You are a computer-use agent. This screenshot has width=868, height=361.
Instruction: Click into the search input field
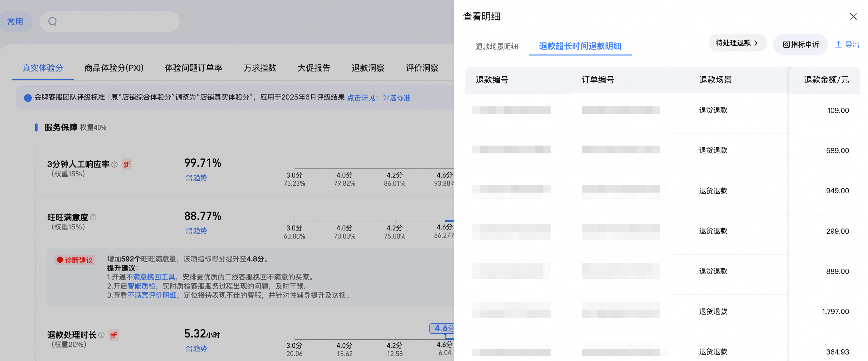[109, 22]
